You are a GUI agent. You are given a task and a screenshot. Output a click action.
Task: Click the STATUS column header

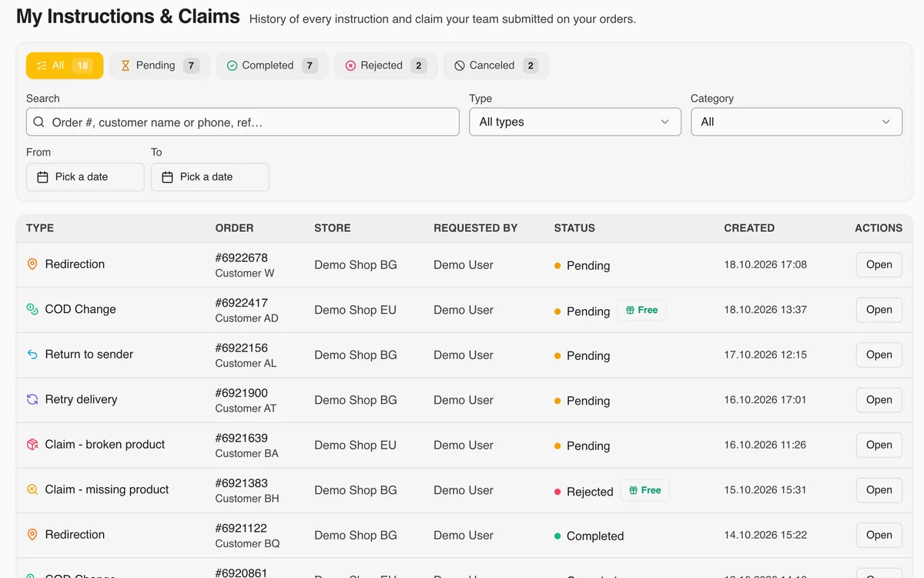click(x=574, y=228)
